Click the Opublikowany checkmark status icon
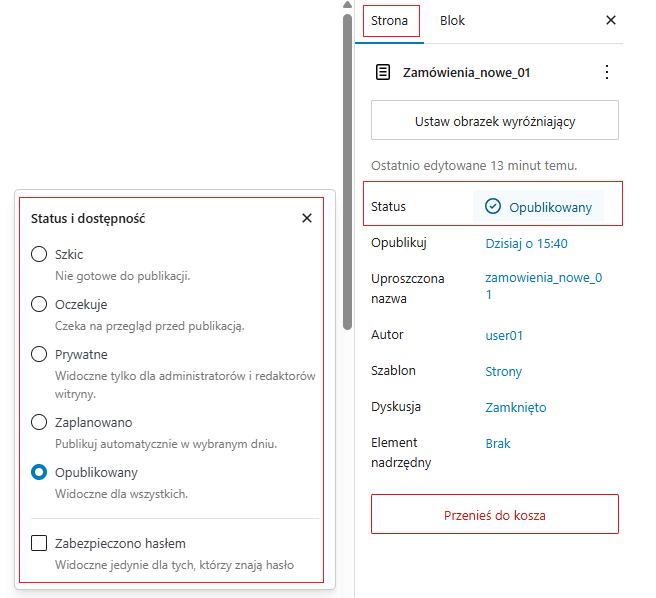This screenshot has height=598, width=656. point(492,207)
